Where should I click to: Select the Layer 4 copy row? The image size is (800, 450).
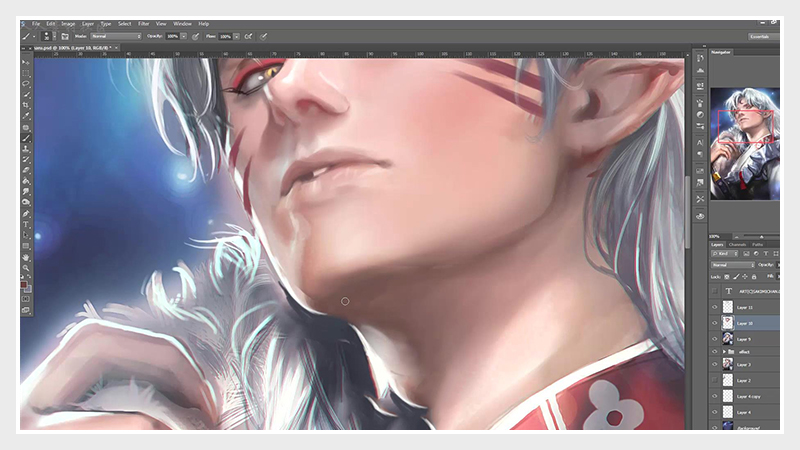(x=744, y=396)
